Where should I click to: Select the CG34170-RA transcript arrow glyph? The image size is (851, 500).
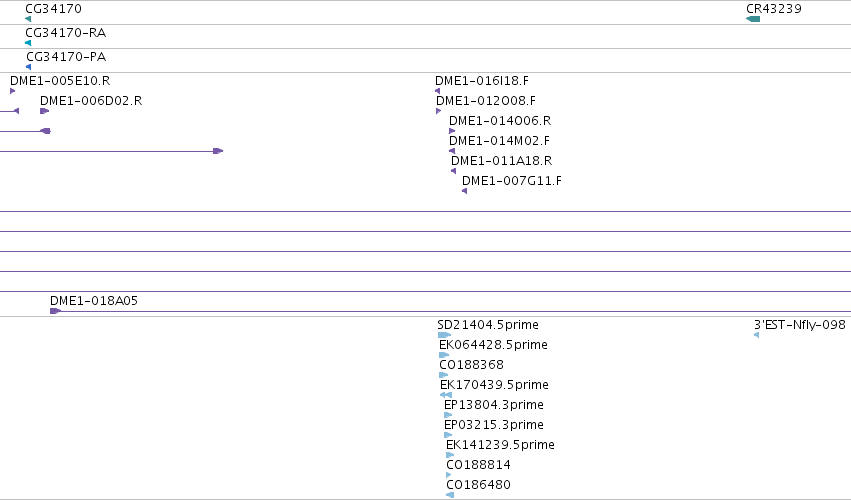pyautogui.click(x=28, y=43)
